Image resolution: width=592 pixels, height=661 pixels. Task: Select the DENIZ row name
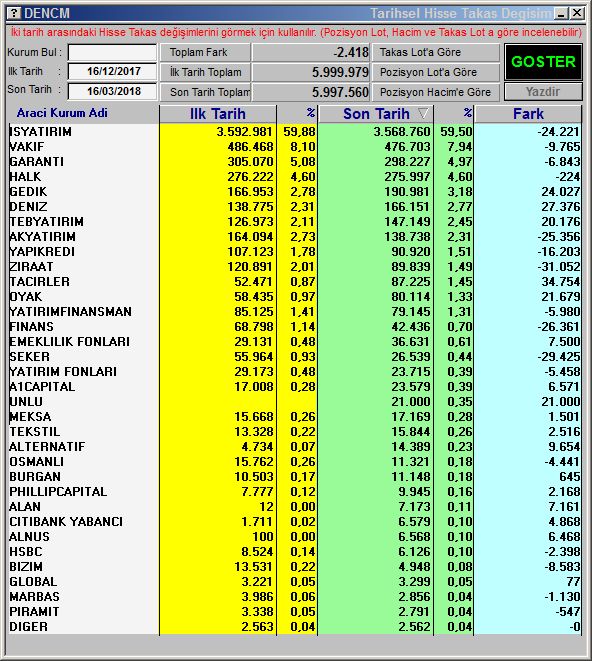coord(28,207)
